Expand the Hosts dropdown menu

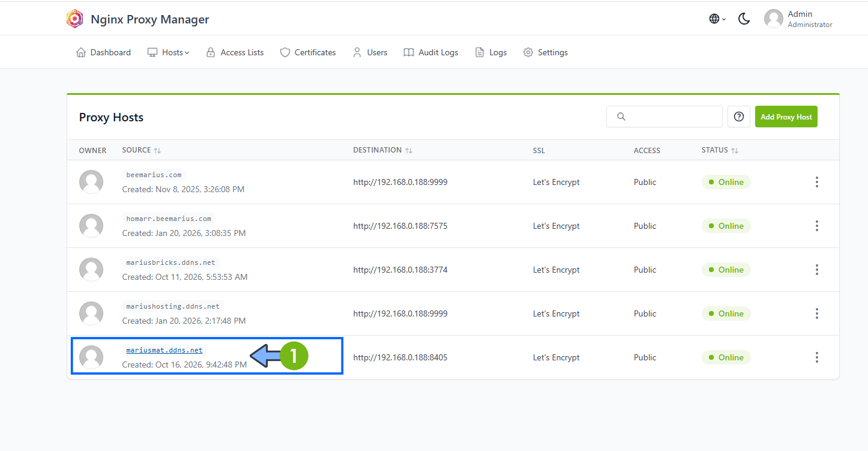click(x=169, y=52)
